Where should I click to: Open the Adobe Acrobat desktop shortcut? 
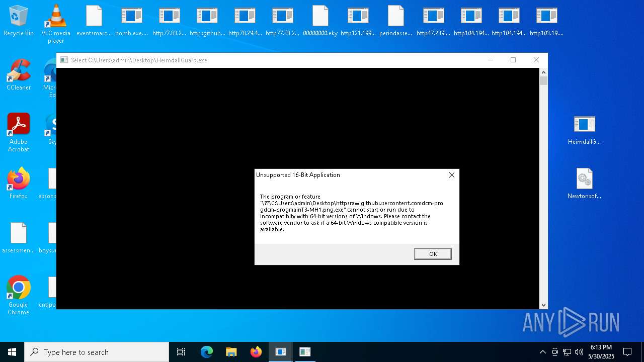point(19,133)
